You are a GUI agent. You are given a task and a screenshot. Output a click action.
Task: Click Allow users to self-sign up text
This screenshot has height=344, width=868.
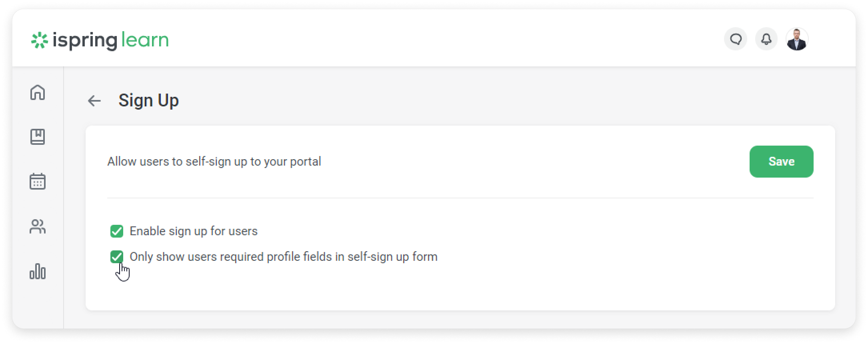pyautogui.click(x=214, y=162)
